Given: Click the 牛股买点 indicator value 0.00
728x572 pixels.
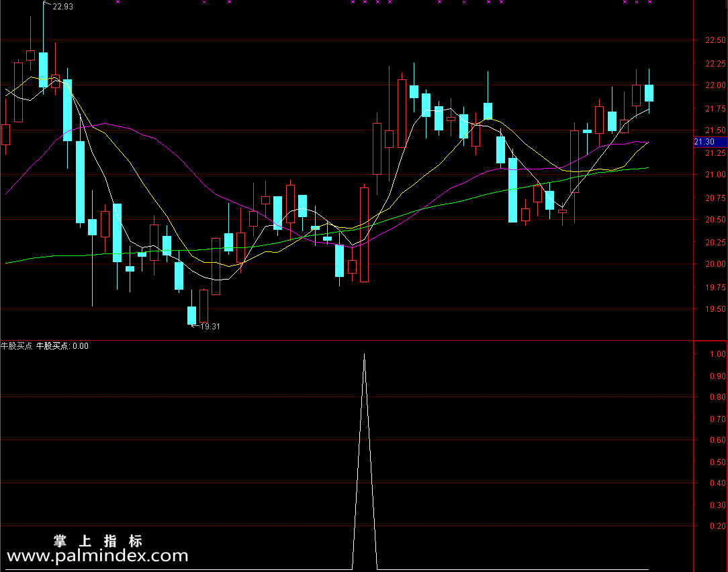Looking at the screenshot, I should [x=81, y=346].
